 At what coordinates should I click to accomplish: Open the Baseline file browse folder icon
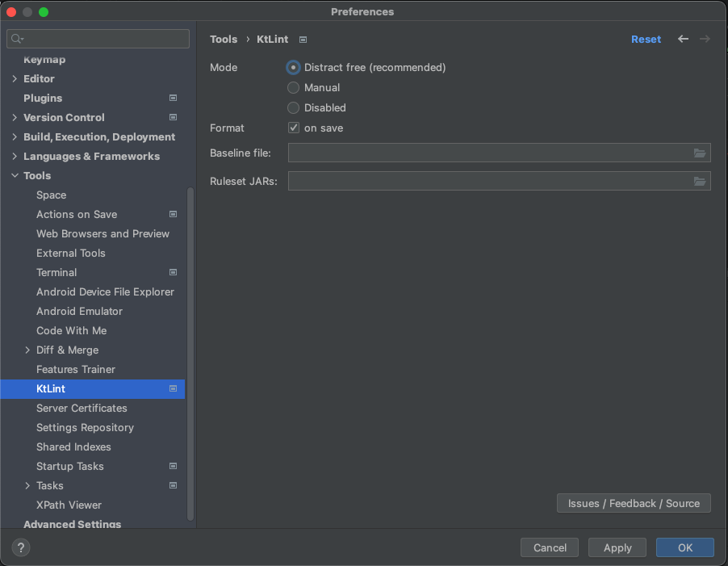tap(700, 153)
